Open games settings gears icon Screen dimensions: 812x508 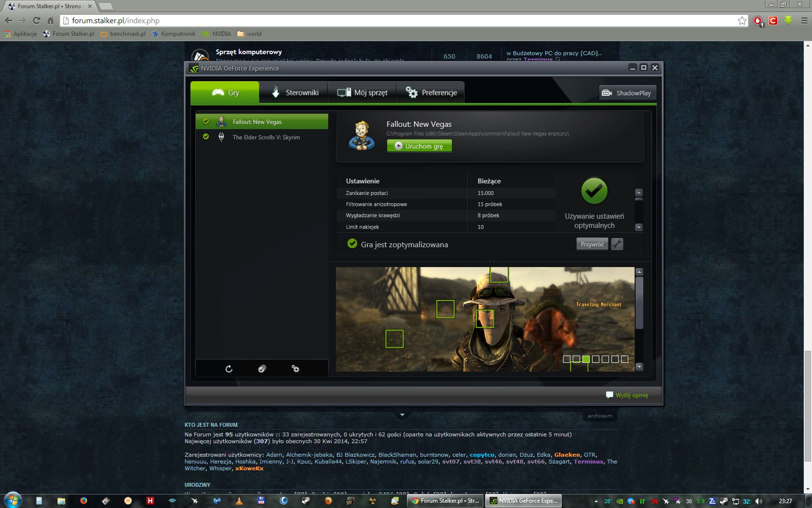point(295,369)
